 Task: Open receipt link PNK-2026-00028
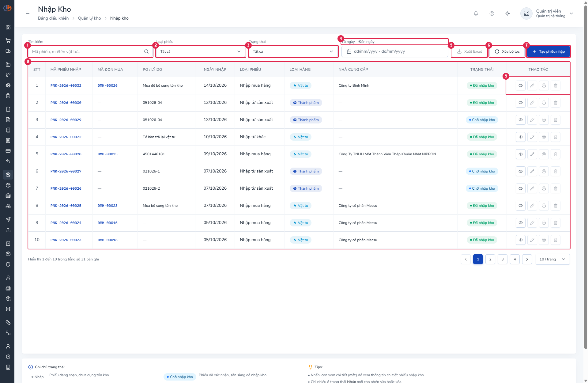(x=66, y=154)
